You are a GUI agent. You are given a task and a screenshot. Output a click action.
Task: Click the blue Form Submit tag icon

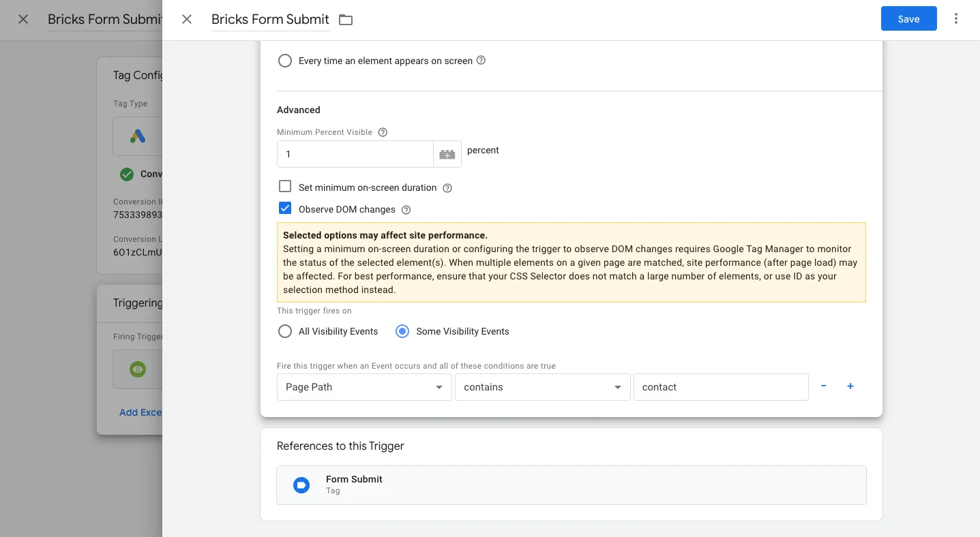(x=301, y=485)
